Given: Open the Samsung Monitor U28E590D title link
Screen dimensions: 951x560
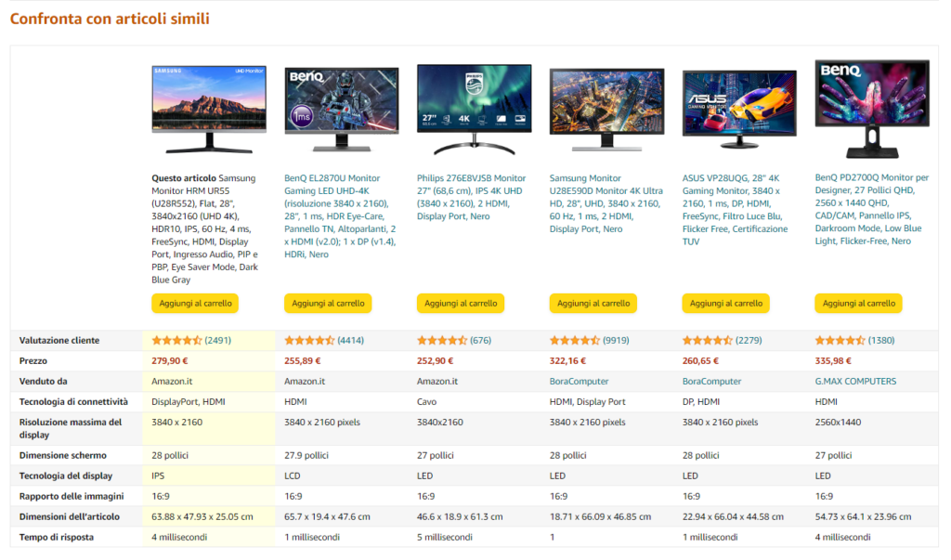Looking at the screenshot, I should (606, 203).
